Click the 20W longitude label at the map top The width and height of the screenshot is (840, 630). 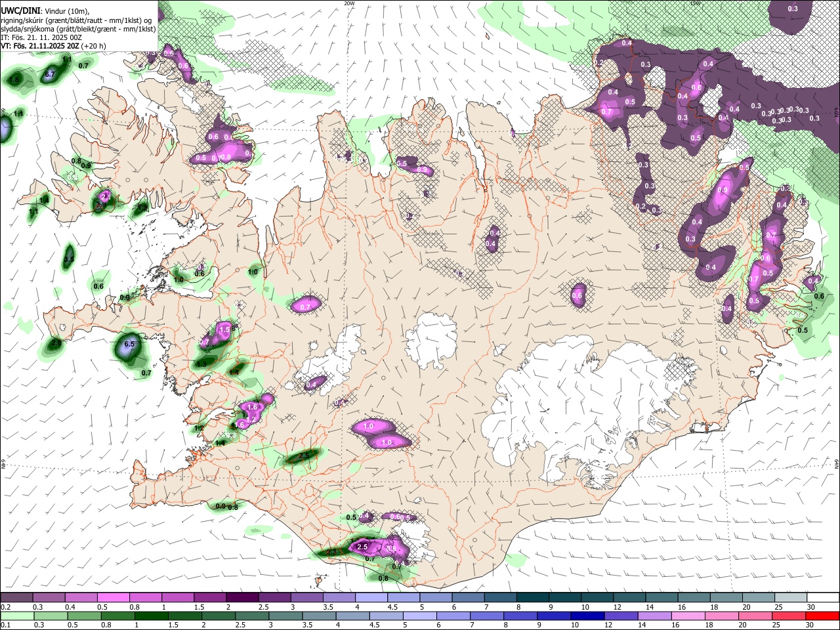click(x=349, y=3)
